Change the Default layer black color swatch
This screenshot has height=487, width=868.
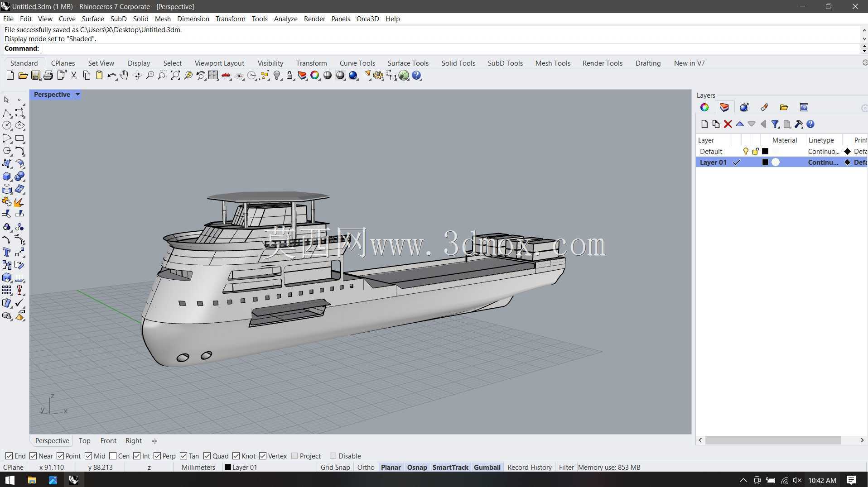tap(765, 151)
